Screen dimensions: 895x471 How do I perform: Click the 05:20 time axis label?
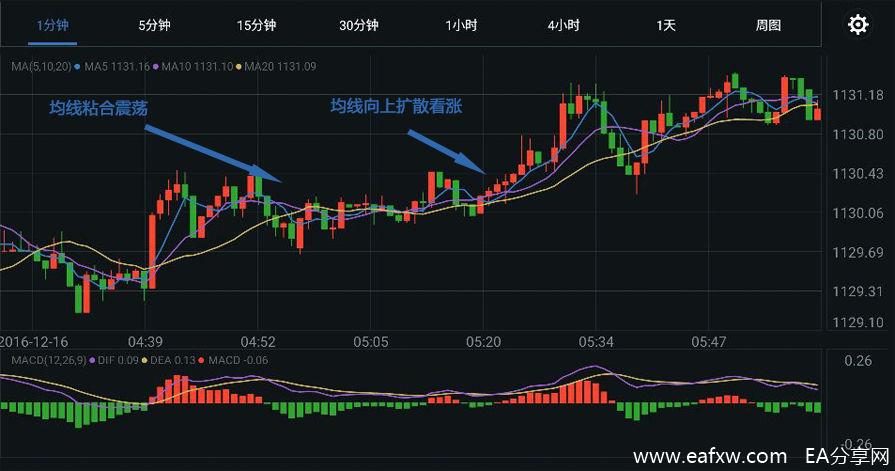pos(483,342)
